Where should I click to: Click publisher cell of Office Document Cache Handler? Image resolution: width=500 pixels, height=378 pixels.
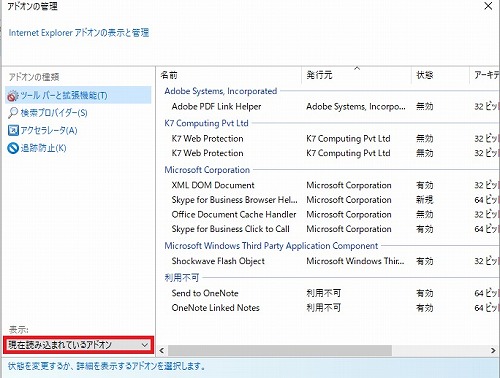pos(349,215)
